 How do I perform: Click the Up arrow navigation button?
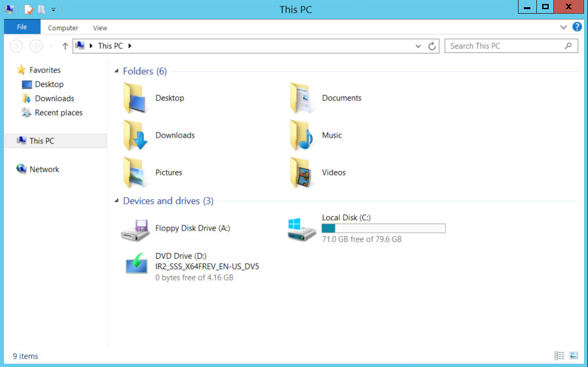65,46
